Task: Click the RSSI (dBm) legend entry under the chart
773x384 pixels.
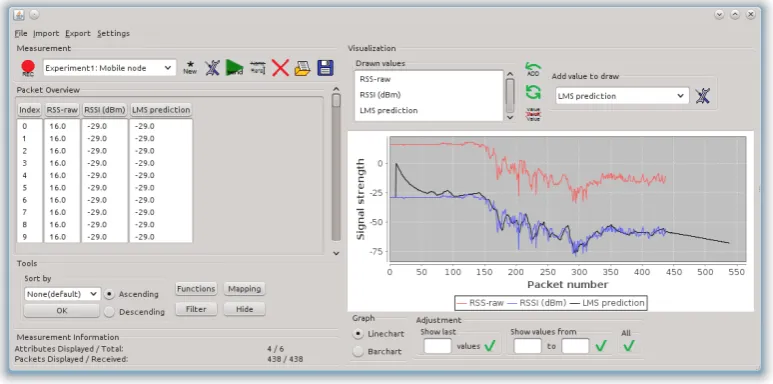Action: pos(537,303)
